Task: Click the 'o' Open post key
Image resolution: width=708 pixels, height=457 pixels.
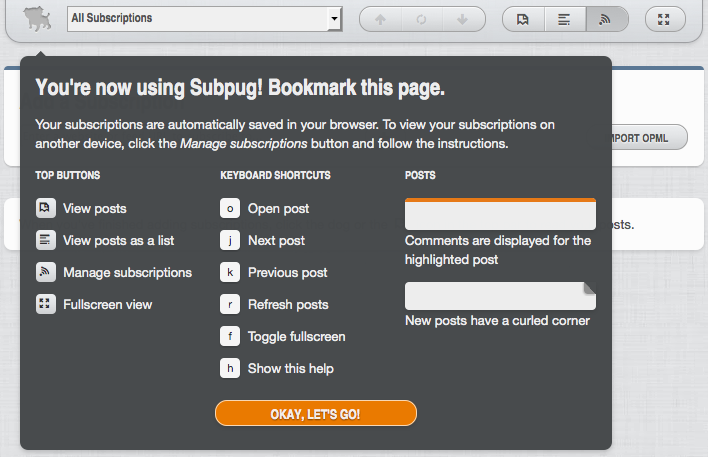Action: click(x=230, y=208)
